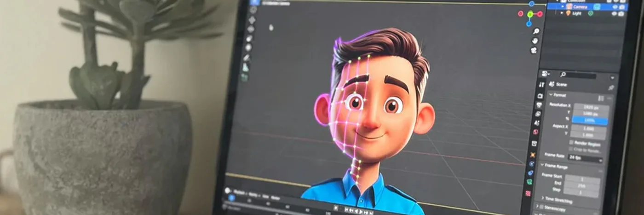The height and width of the screenshot is (215, 644).
Task: Click the orange Camera object icon in outliner
Action: coord(569,6)
